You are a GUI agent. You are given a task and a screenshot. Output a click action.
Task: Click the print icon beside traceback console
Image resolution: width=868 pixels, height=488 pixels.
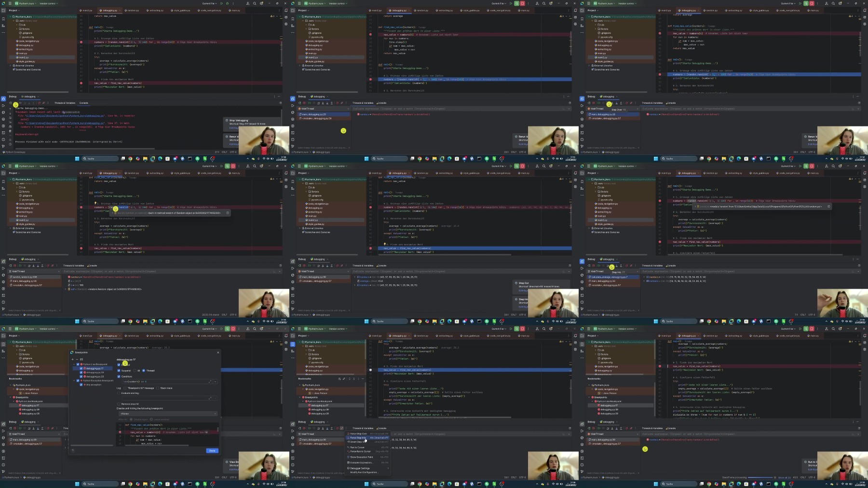(x=10, y=127)
